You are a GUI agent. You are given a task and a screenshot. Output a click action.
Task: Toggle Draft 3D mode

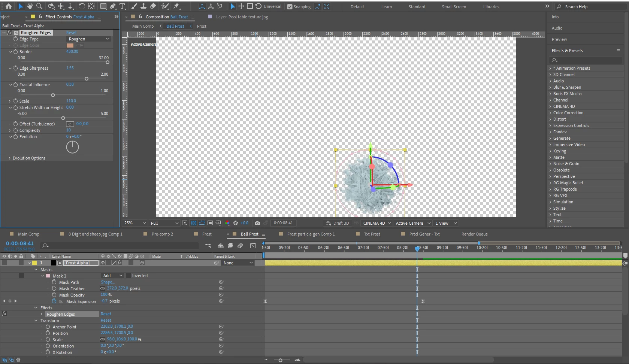click(x=337, y=223)
